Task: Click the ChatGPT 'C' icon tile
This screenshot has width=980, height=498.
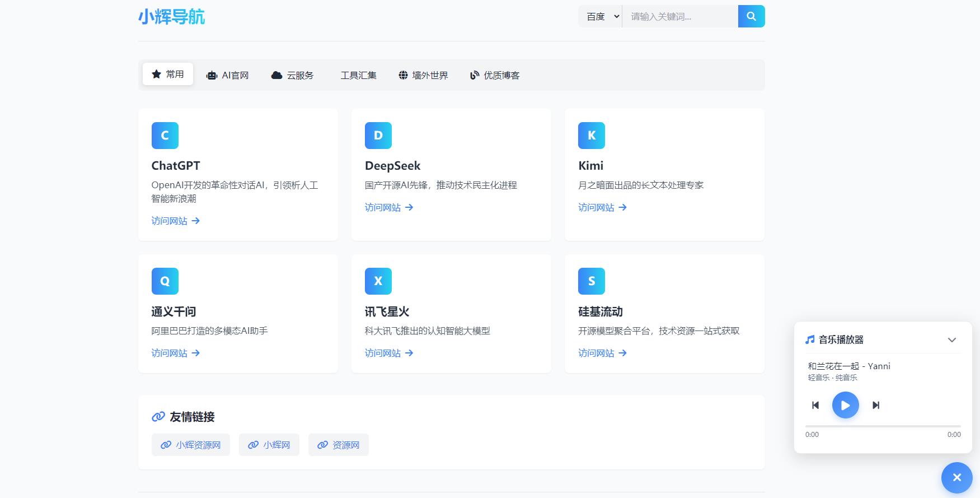Action: 165,136
